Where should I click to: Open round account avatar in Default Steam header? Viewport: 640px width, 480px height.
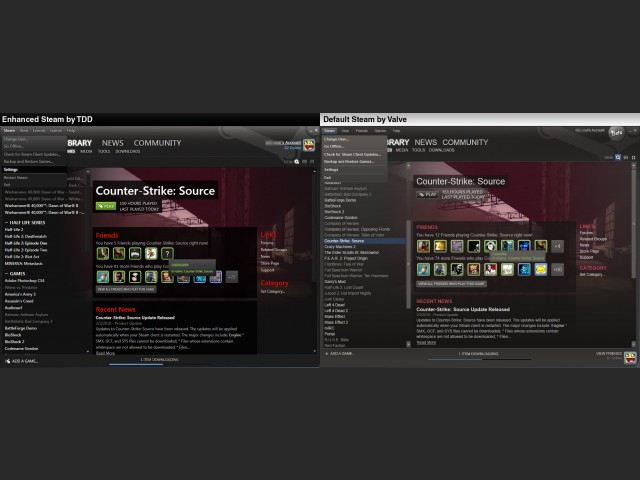pos(616,133)
